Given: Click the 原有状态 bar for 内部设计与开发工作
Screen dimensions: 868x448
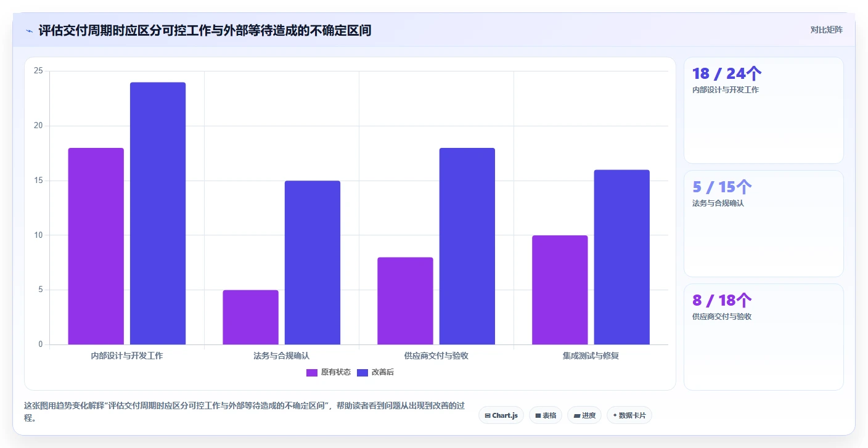Looking at the screenshot, I should coord(96,246).
